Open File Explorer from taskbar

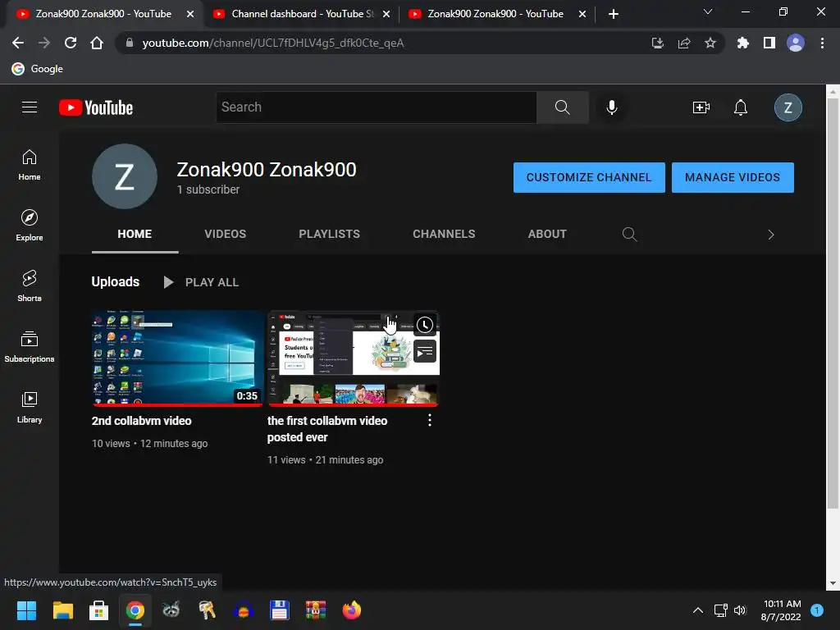pyautogui.click(x=62, y=610)
